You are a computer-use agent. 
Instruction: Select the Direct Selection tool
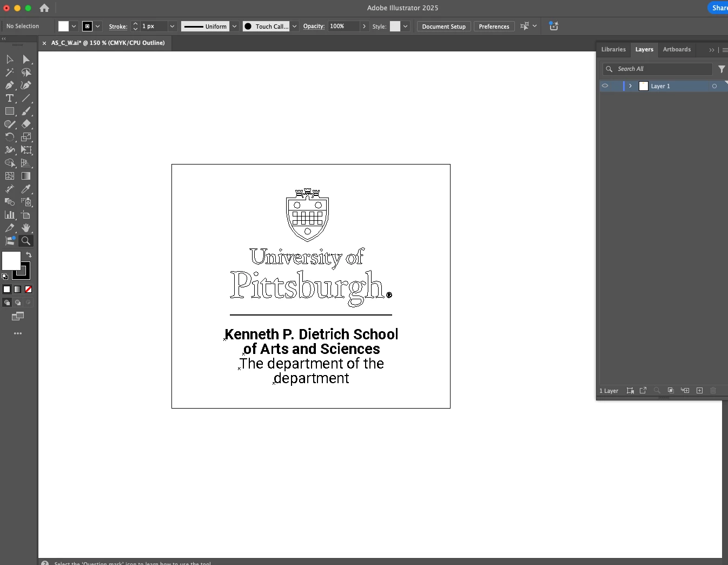click(26, 59)
